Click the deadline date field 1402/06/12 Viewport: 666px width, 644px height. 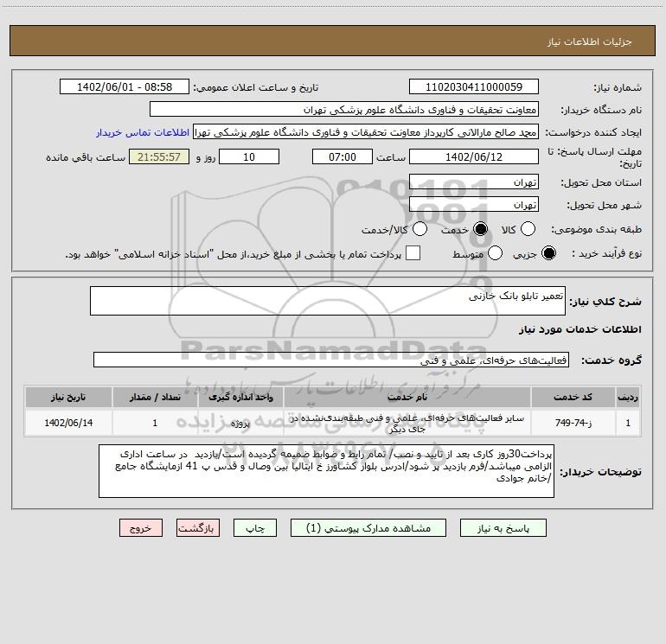pos(474,156)
